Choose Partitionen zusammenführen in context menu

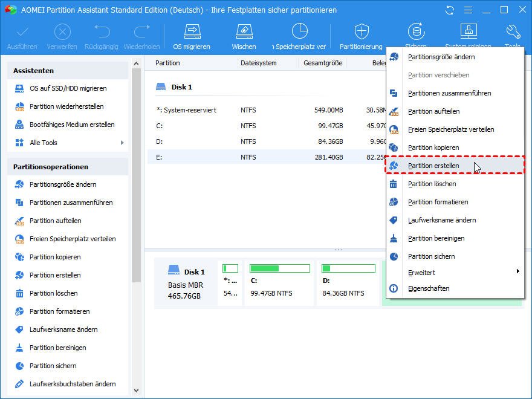[449, 93]
